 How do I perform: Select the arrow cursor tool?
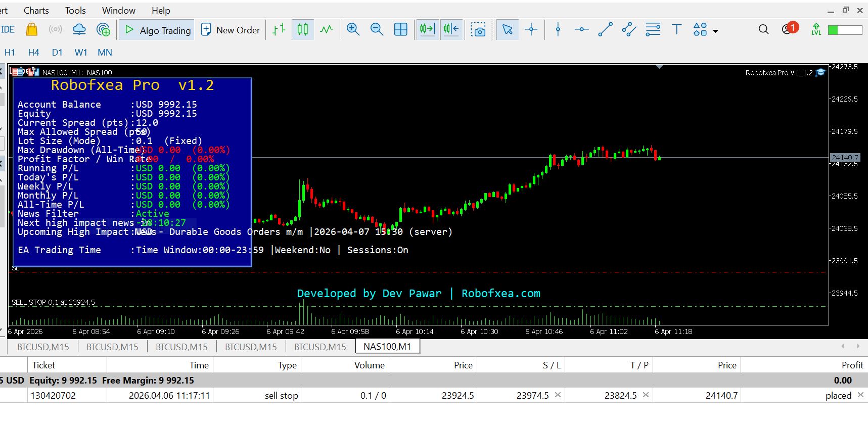(x=508, y=30)
